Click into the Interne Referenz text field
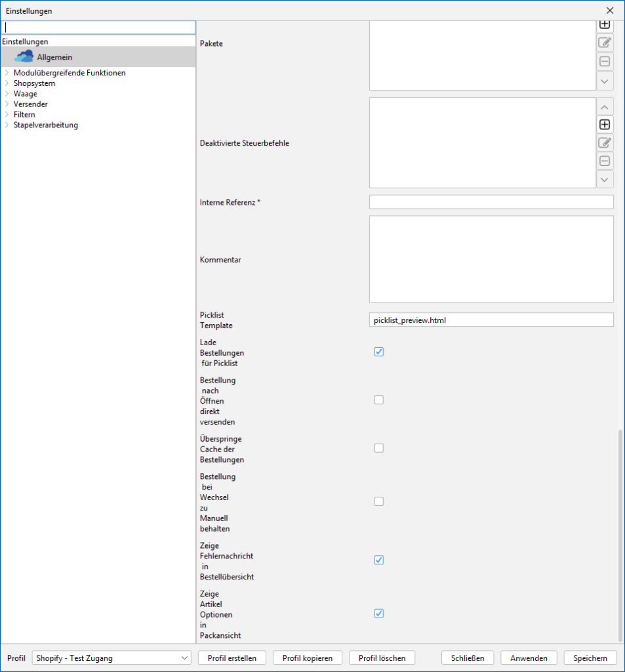Viewport: 625px width, 672px height. [491, 202]
